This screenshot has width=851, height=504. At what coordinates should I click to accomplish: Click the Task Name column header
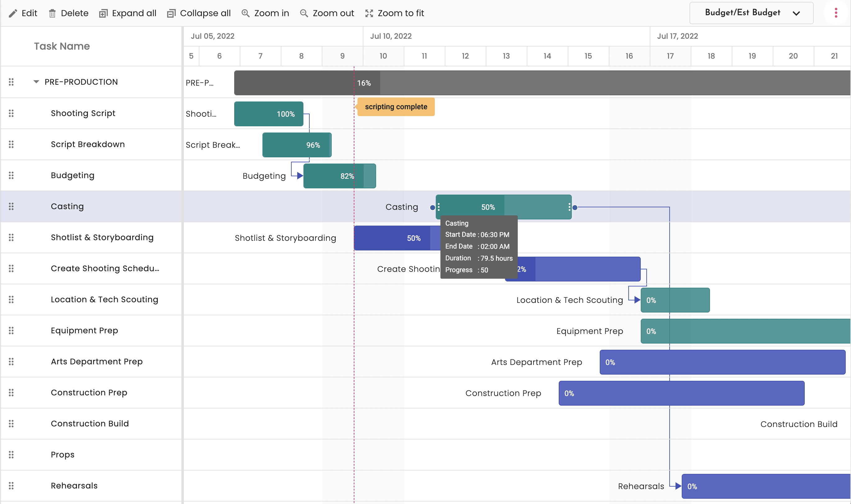(62, 46)
